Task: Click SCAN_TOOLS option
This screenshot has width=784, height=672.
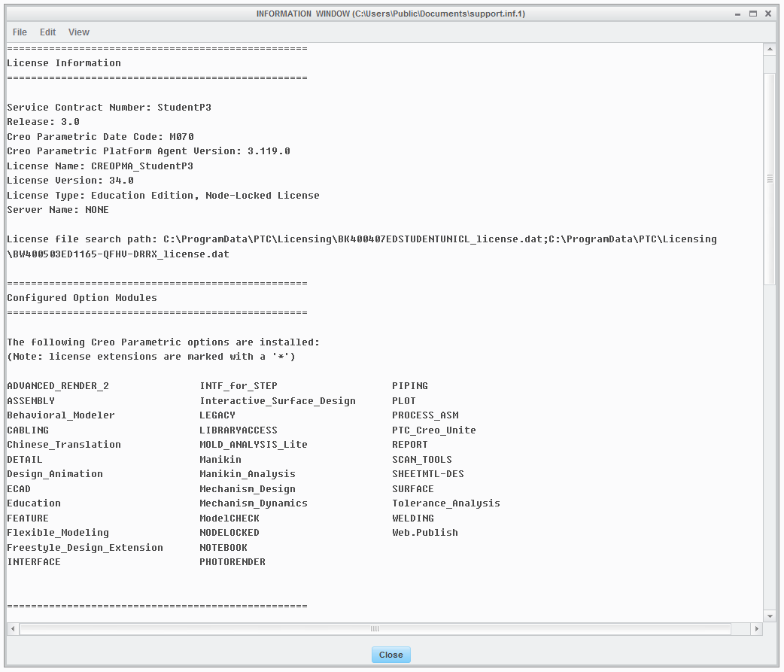Action: [422, 460]
